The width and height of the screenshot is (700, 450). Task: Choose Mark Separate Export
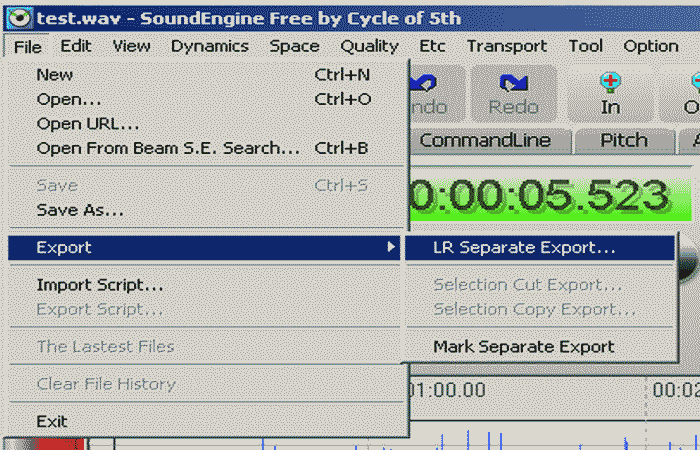pos(523,347)
